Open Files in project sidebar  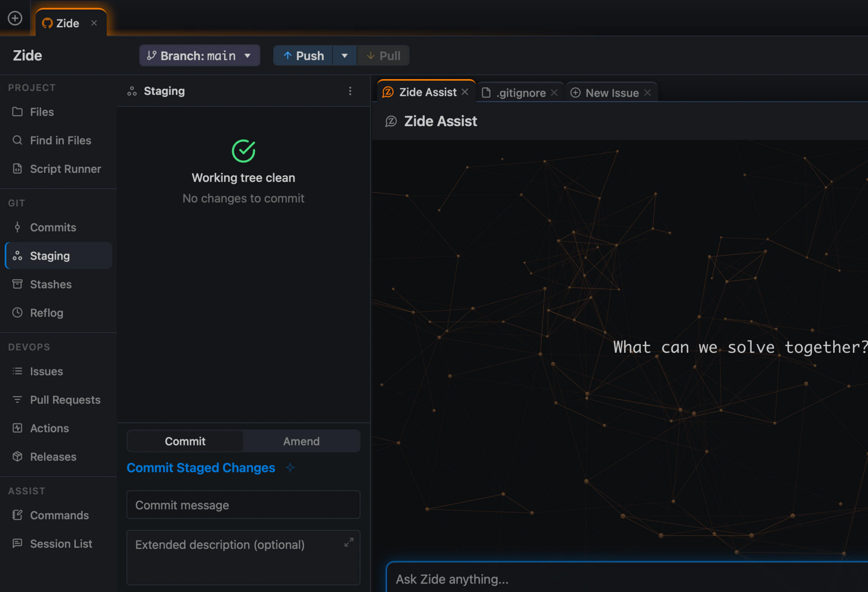tap(58, 112)
